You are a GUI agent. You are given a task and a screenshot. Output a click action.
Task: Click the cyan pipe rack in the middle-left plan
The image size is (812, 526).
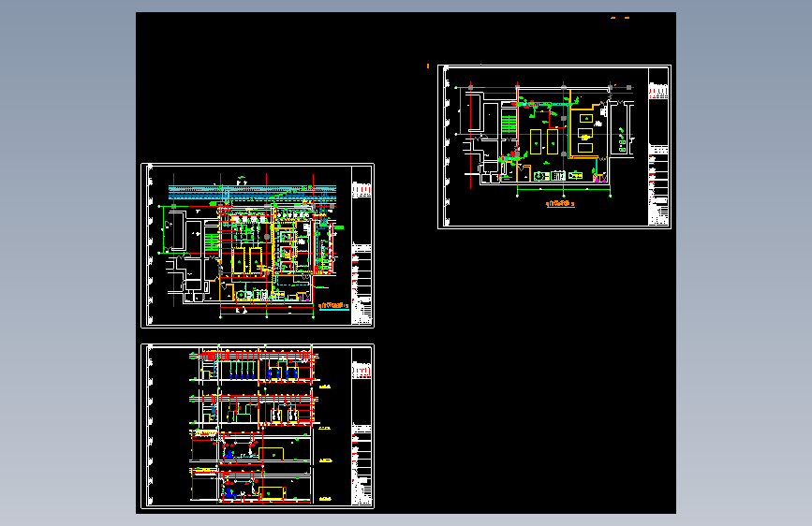coord(252,193)
